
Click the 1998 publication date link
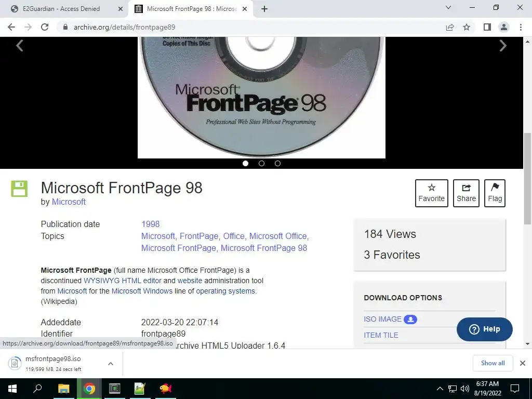[150, 224]
